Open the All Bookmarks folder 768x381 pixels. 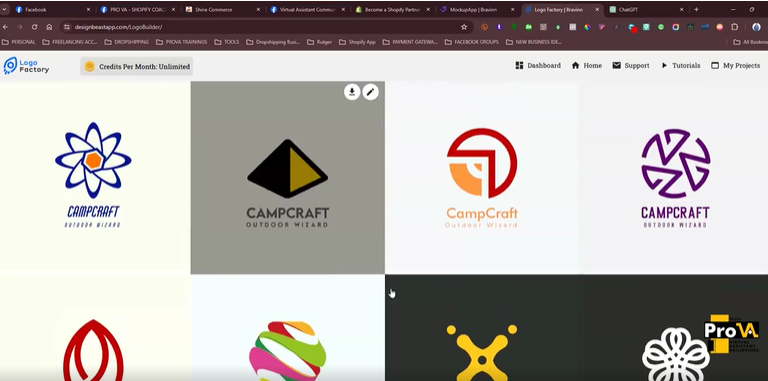[750, 42]
